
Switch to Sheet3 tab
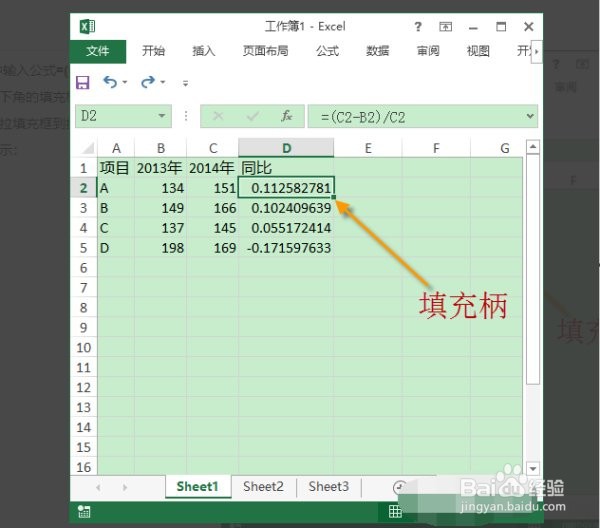click(329, 486)
